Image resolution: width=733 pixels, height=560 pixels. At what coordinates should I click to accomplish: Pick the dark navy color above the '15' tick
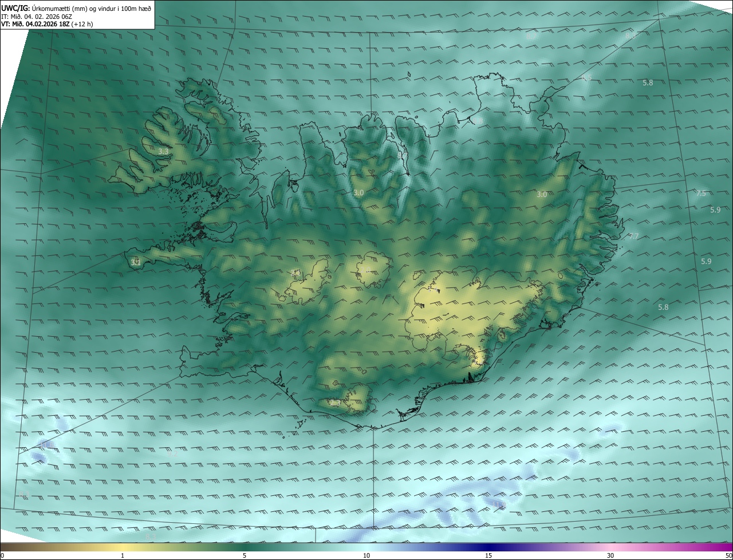[488, 547]
